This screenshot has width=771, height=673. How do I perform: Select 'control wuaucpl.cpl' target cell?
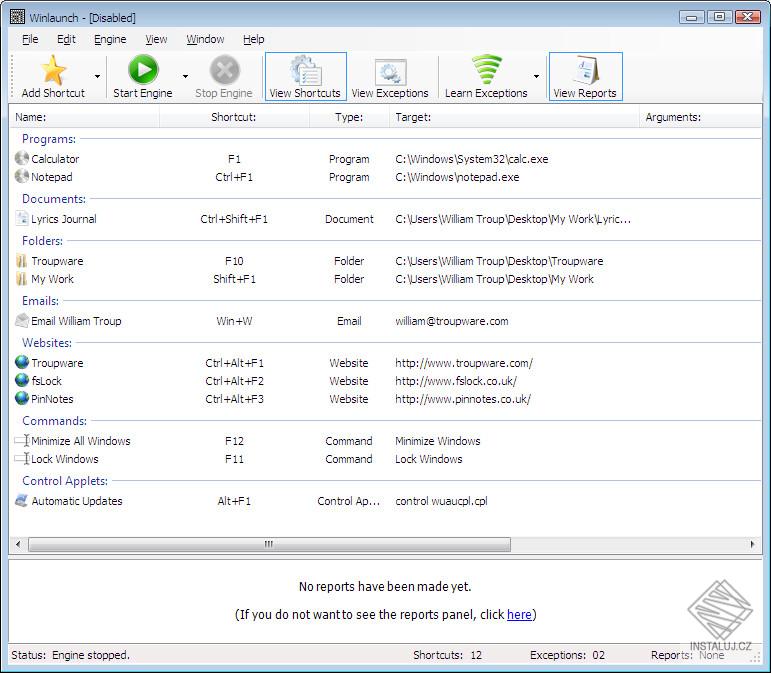click(x=442, y=501)
